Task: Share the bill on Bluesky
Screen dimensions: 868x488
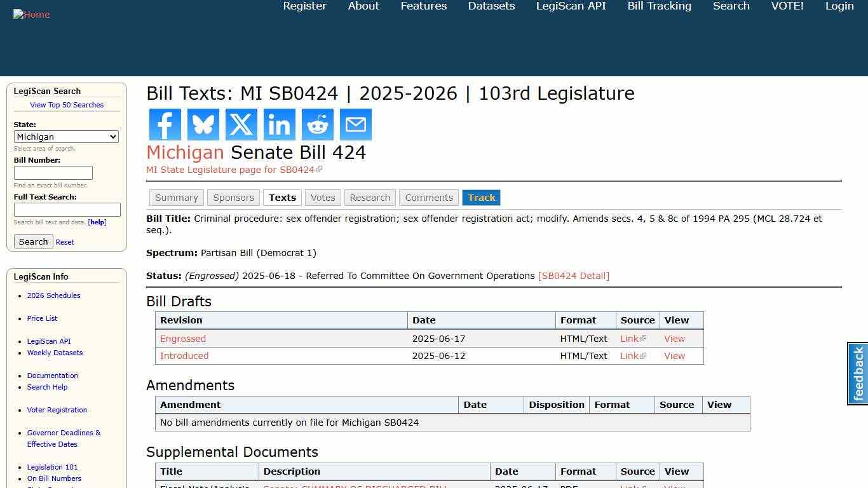Action: click(203, 125)
